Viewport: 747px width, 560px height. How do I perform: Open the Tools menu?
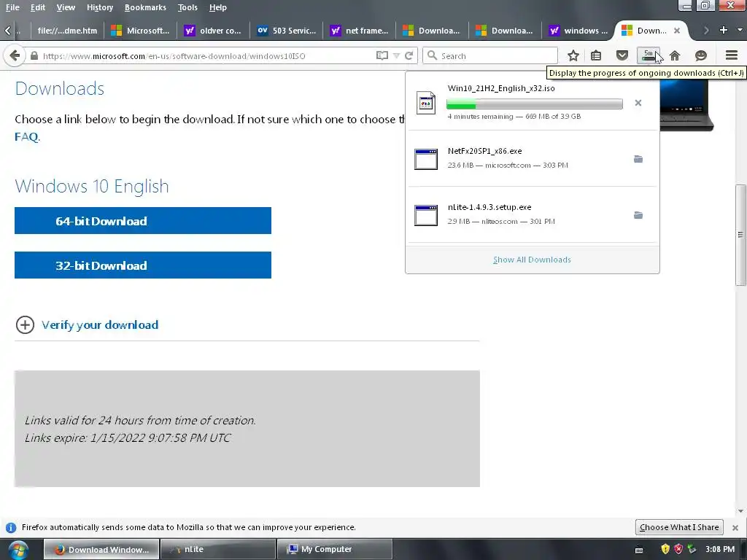(x=187, y=7)
